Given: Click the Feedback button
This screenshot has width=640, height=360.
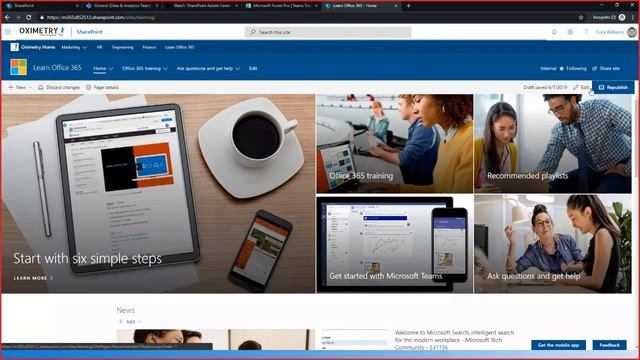Looking at the screenshot, I should coord(609,345).
